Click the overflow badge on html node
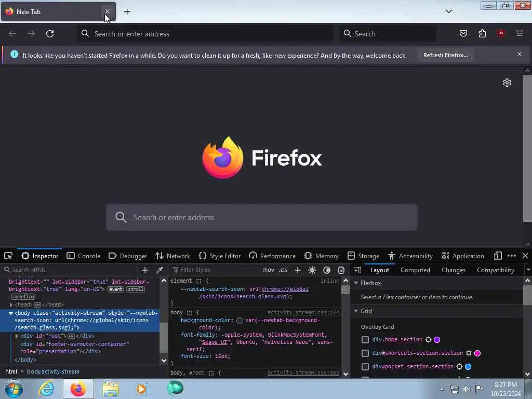Viewport: 532px width, 399px height. point(24,297)
